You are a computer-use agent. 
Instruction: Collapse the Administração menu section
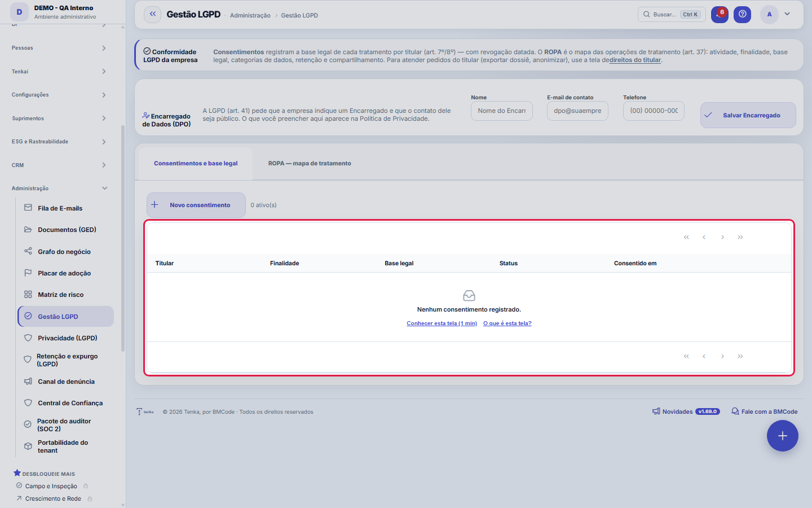tap(59, 189)
